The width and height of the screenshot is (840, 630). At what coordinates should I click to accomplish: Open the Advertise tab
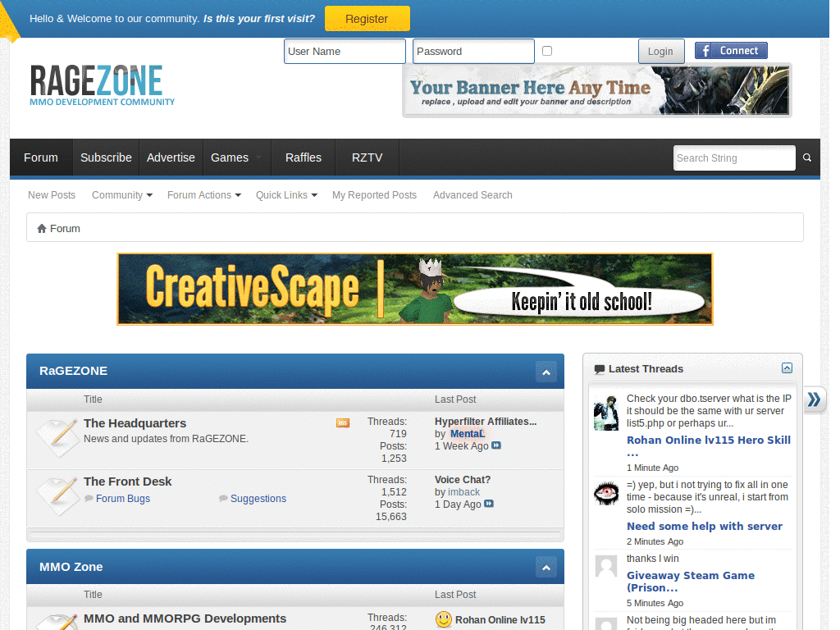171,157
